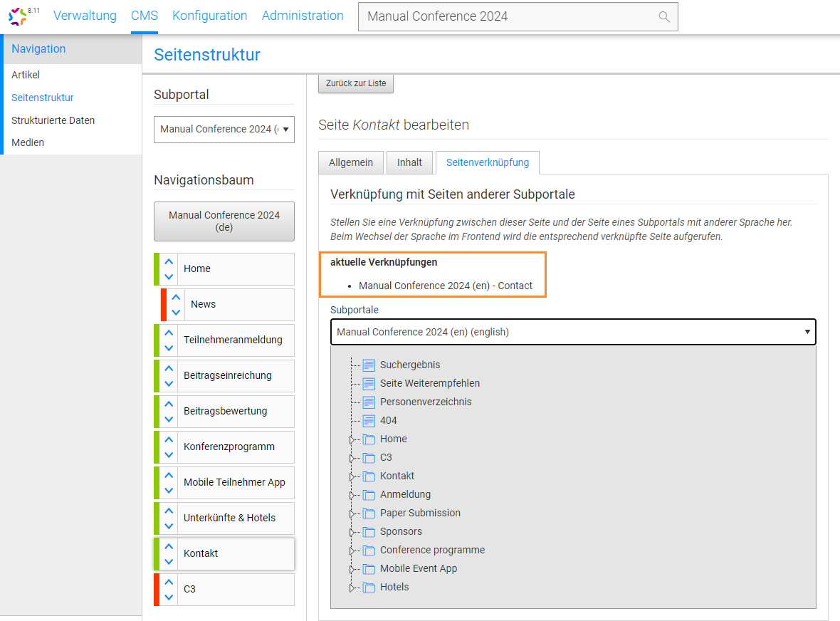Click the search magnifier icon
This screenshot has width=840, height=621.
[663, 16]
